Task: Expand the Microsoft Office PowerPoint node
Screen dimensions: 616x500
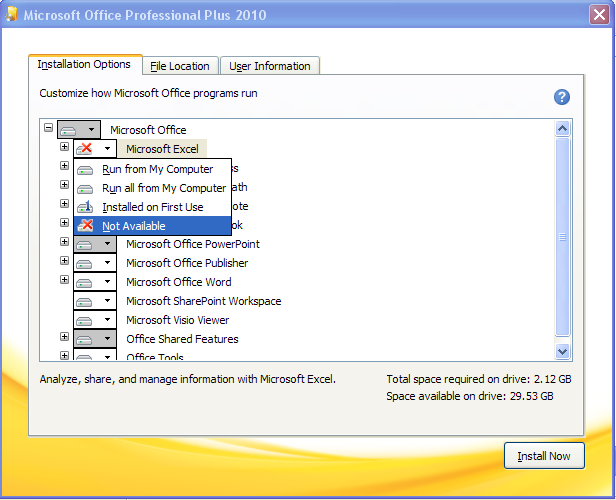Action: tap(64, 242)
